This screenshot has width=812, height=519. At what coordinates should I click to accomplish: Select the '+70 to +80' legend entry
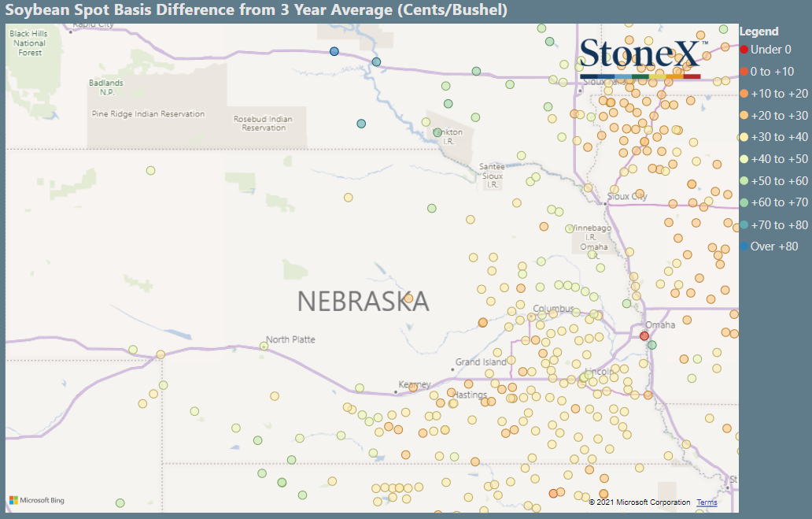point(774,225)
